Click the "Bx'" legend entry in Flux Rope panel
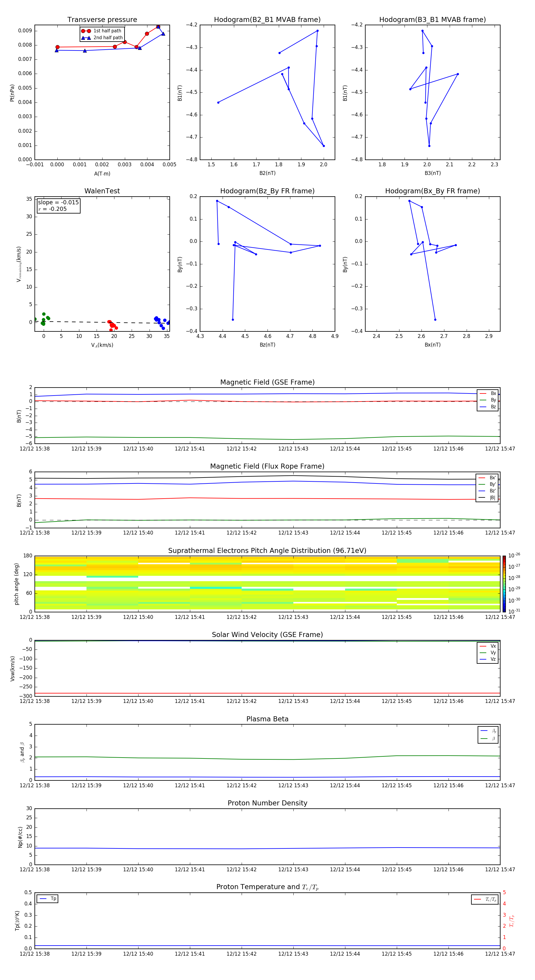Screen dimensions: 535x980 click(x=487, y=478)
